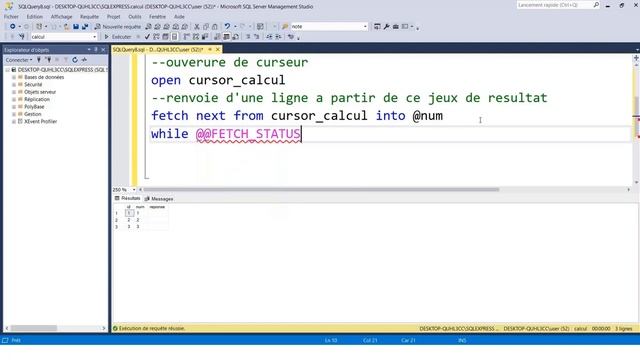Click the Undo arrow icon
This screenshot has height=360, width=640.
(x=227, y=27)
